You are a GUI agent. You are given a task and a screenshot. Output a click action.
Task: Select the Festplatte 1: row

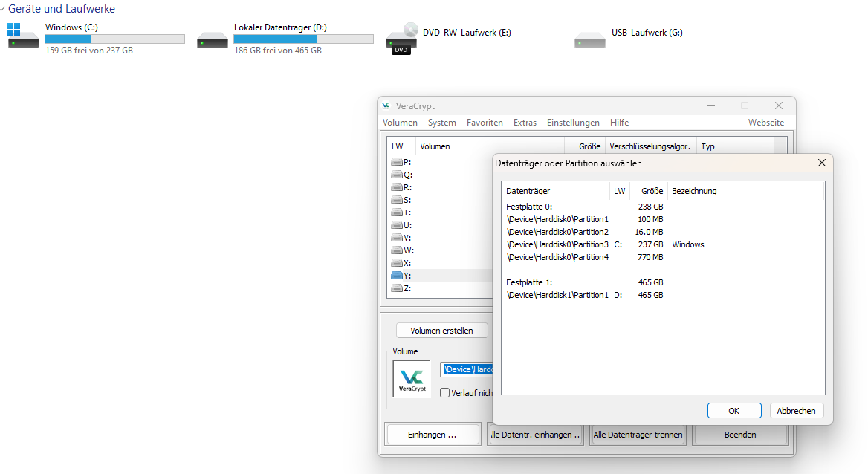pyautogui.click(x=663, y=282)
